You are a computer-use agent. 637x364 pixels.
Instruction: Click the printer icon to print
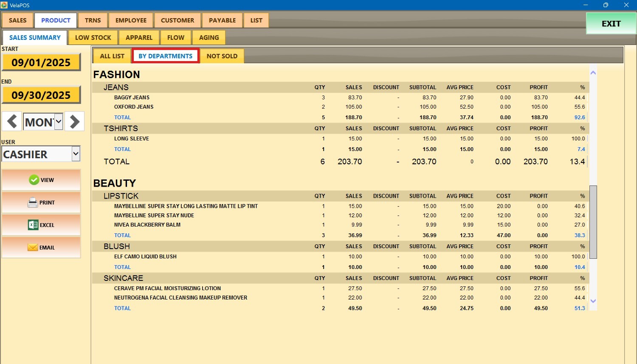(33, 203)
